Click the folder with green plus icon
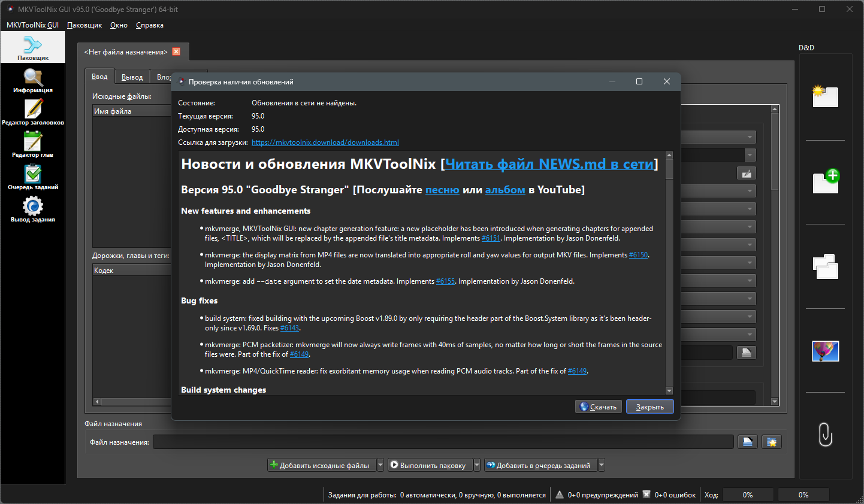 pyautogui.click(x=825, y=181)
